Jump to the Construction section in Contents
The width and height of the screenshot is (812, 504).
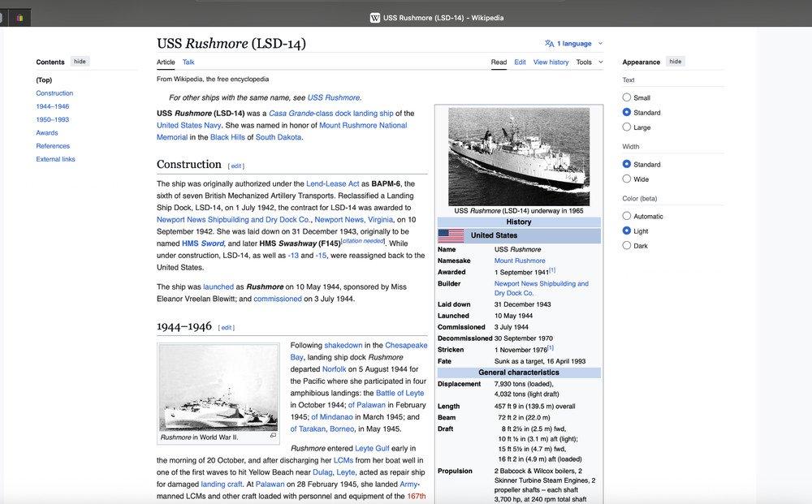click(x=54, y=93)
